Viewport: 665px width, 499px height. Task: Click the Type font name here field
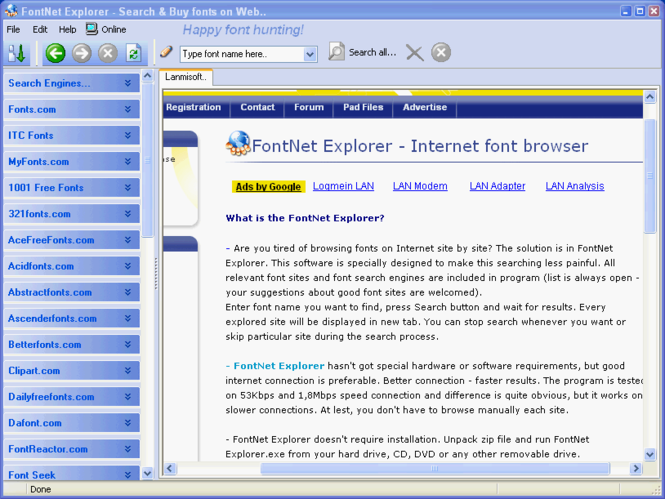pyautogui.click(x=242, y=54)
